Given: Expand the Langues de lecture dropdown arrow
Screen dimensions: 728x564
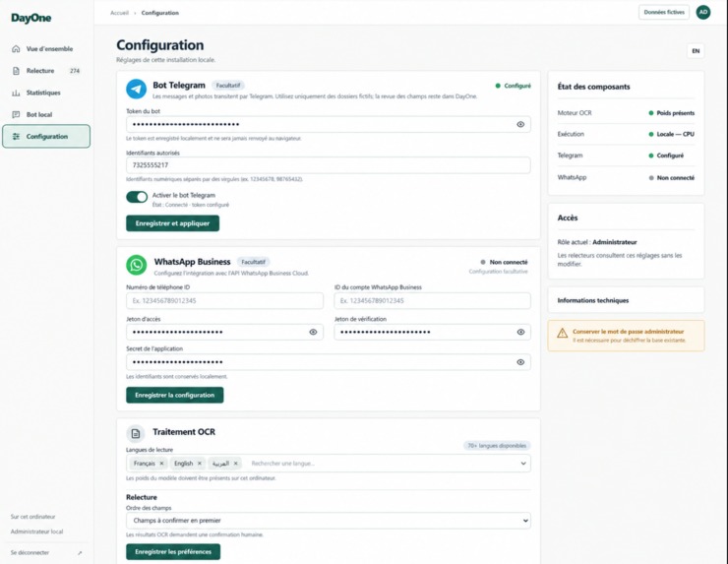Looking at the screenshot, I should tap(523, 464).
